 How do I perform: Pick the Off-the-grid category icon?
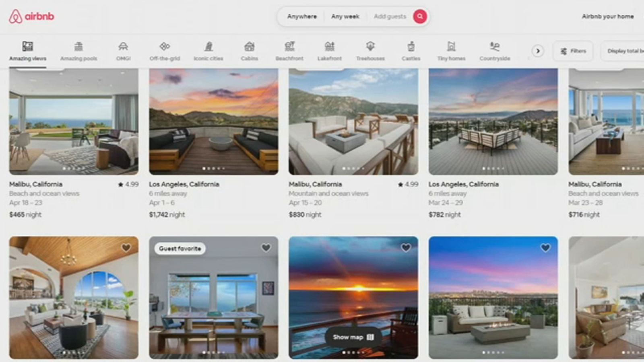165,46
